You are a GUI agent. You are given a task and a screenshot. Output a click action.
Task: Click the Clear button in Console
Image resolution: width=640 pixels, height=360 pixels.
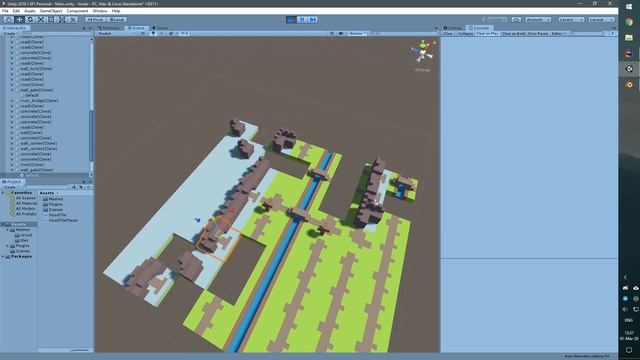448,33
